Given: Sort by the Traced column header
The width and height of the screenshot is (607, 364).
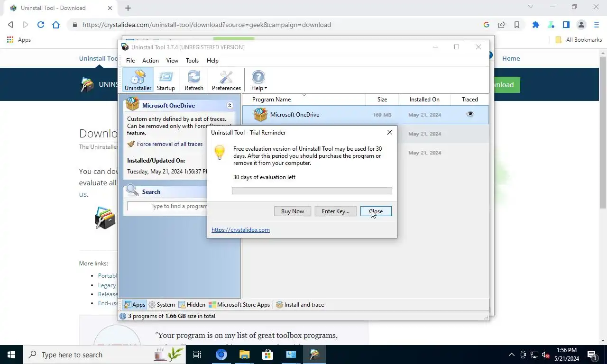Looking at the screenshot, I should click(x=469, y=100).
